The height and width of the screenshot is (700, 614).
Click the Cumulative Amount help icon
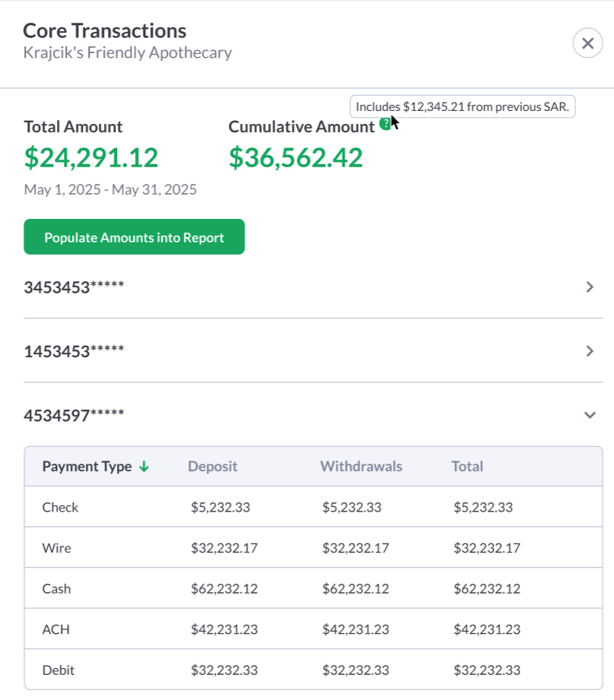tap(386, 124)
